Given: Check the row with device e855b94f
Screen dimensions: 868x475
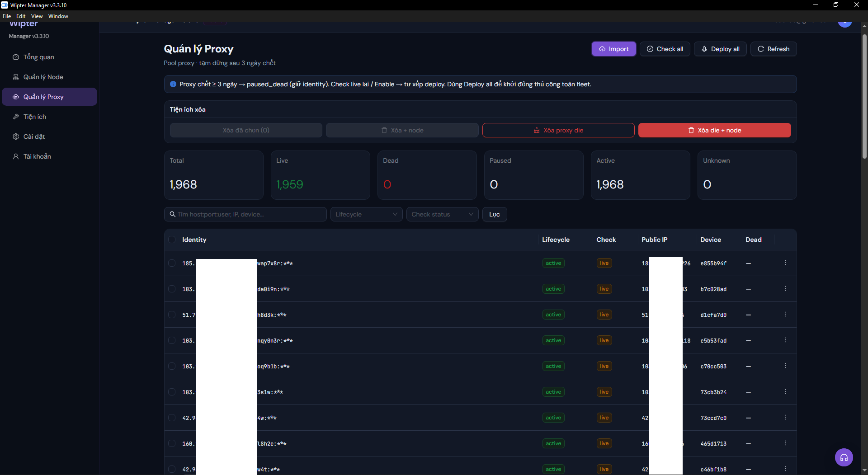Looking at the screenshot, I should click(172, 263).
